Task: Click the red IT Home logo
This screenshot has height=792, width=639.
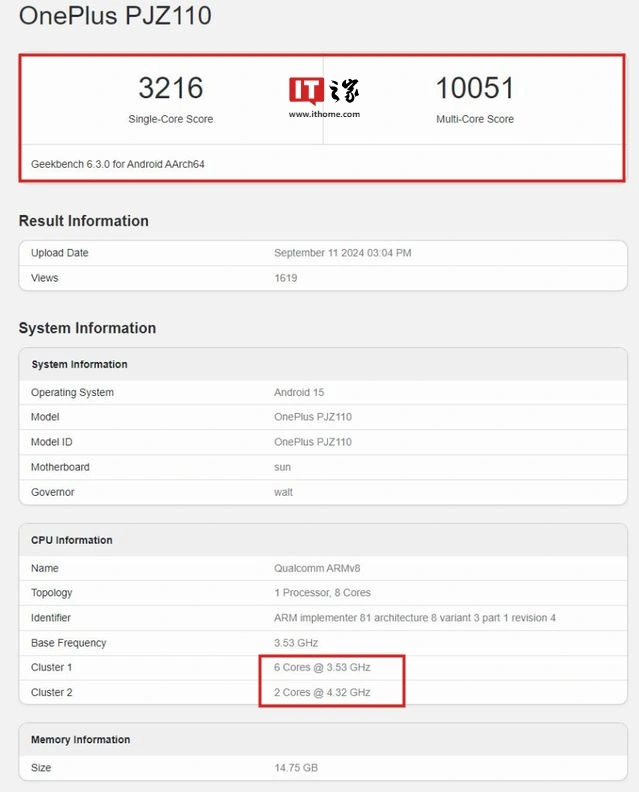Action: 307,90
